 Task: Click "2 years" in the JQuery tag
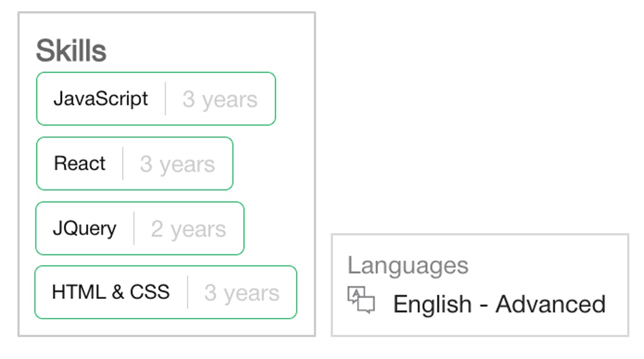tap(189, 229)
